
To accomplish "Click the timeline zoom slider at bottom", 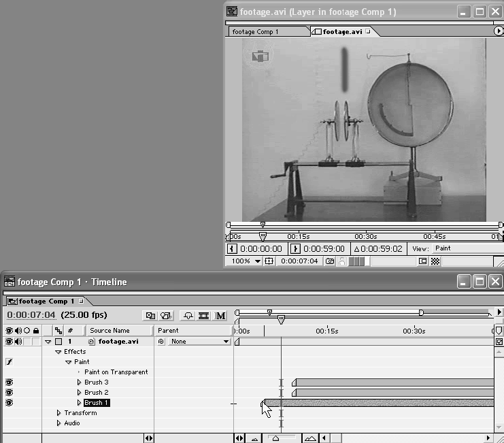I will (275, 439).
